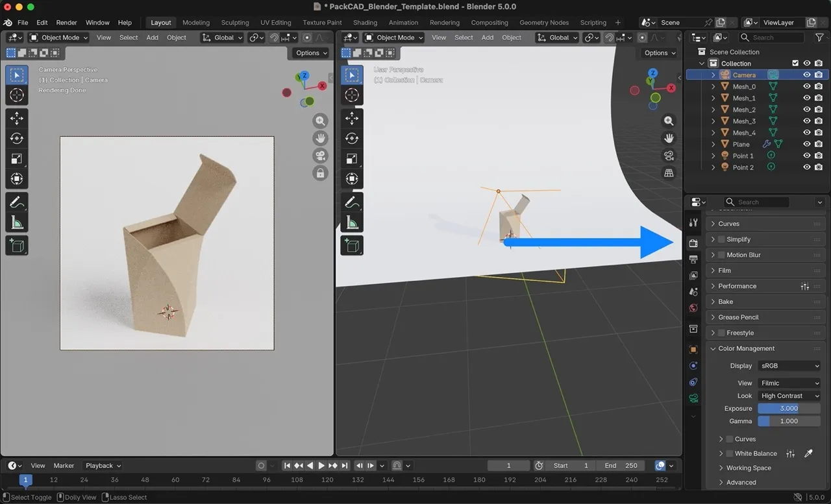Click Options button in left viewport

[311, 53]
